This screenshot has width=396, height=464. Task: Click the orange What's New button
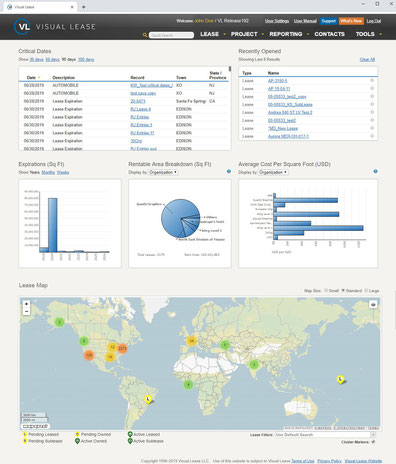(351, 21)
